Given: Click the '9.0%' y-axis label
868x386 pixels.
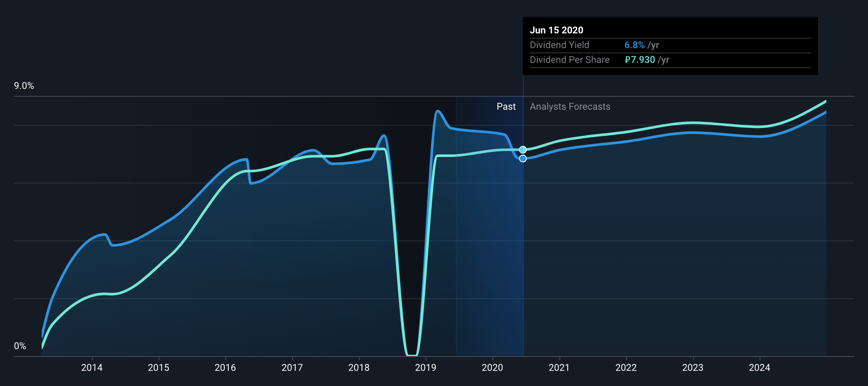Looking at the screenshot, I should [x=24, y=86].
